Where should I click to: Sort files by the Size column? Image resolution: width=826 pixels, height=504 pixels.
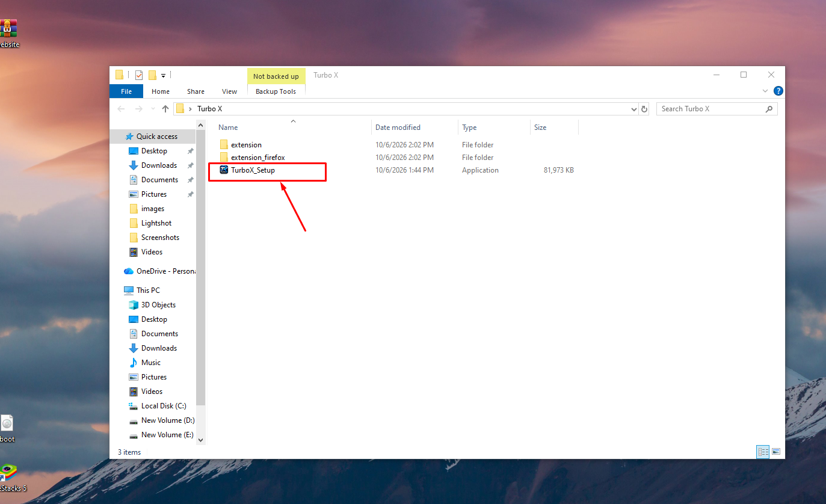[554, 128]
